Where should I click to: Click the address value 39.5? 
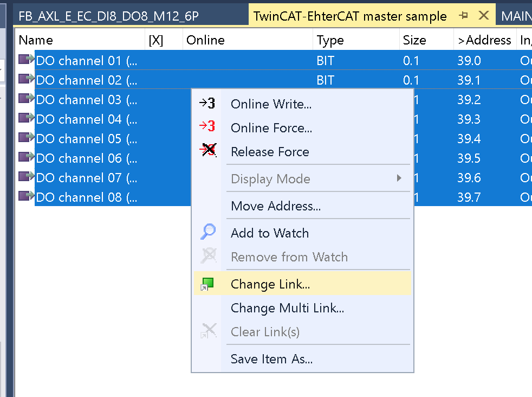coord(469,158)
